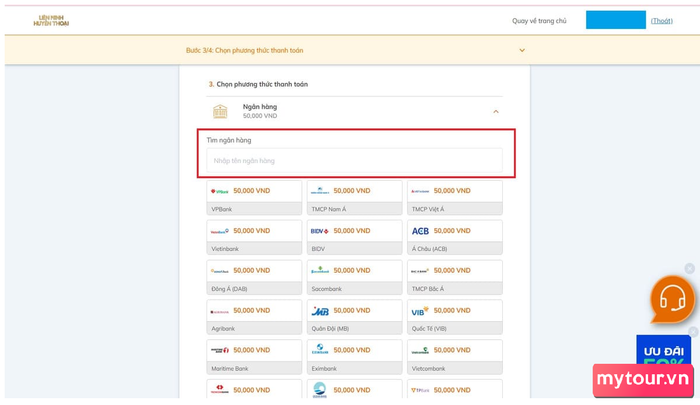Choose the Vietinbank payment option
The image size is (700, 405).
(254, 237)
